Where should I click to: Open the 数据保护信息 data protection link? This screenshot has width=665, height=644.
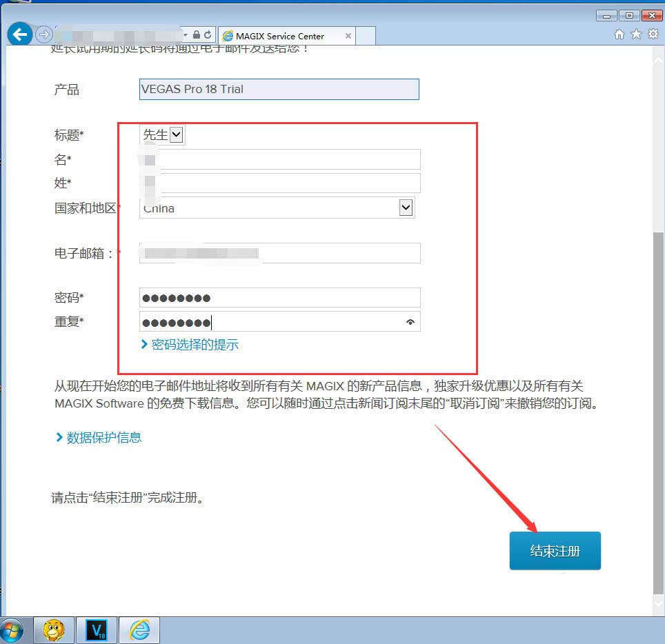pyautogui.click(x=99, y=438)
